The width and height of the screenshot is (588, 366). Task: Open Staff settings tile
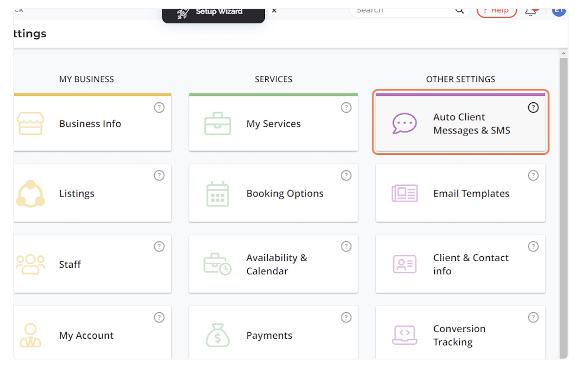point(92,264)
